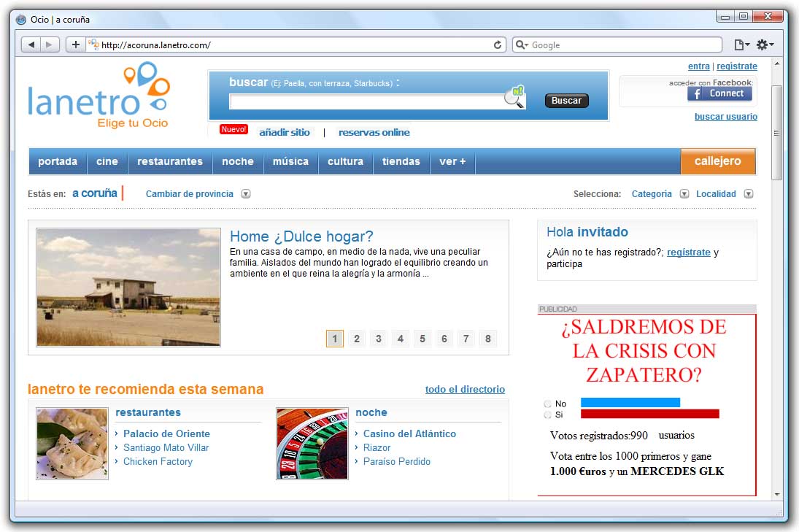Click the Google search magnifier icon
799x532 pixels.
point(521,45)
